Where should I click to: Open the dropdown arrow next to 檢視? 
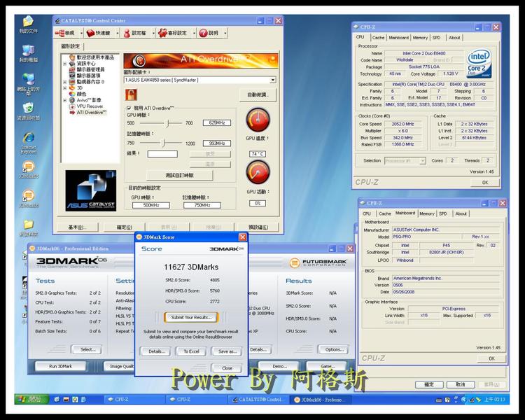[81, 33]
